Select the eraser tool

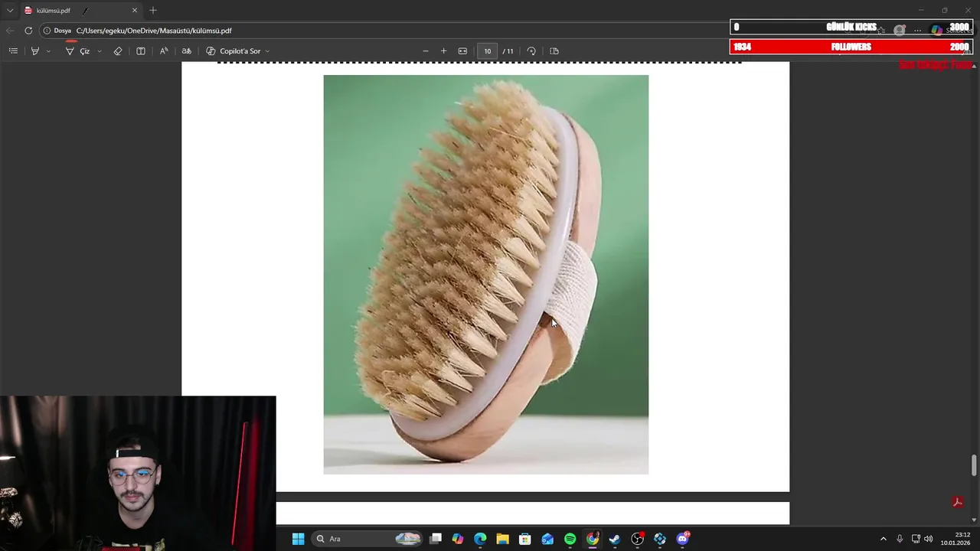point(118,51)
